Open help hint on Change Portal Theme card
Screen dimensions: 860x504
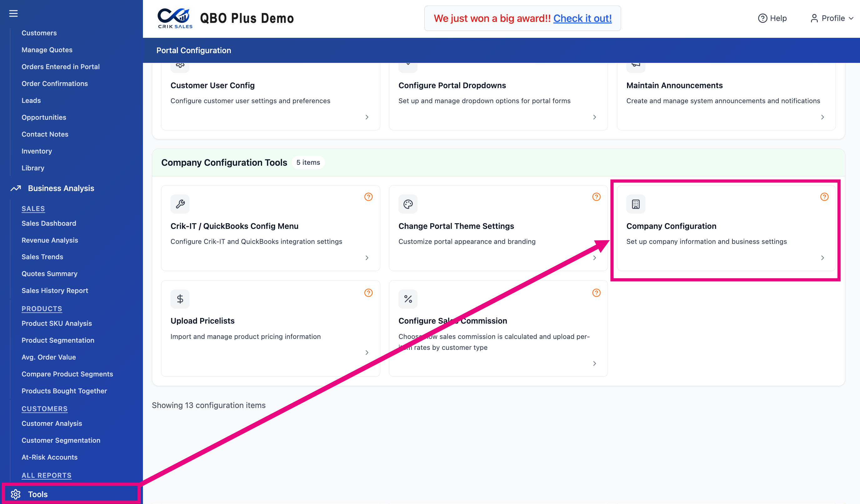596,197
